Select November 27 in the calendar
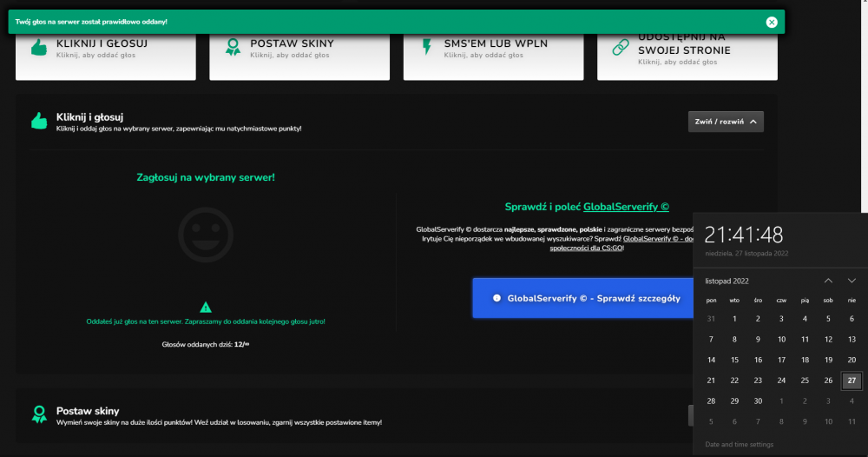Viewport: 868px width, 457px height. pyautogui.click(x=852, y=381)
